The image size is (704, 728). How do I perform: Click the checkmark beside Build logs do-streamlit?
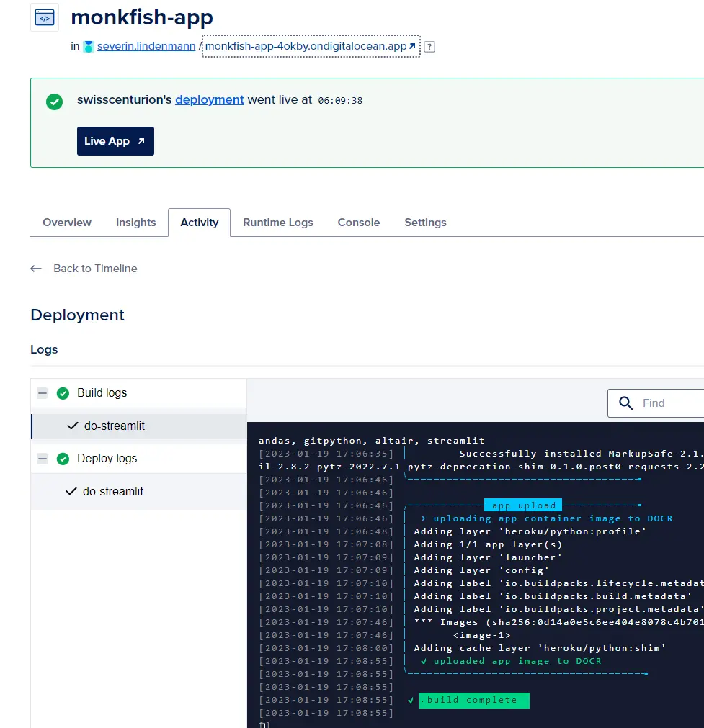73,426
